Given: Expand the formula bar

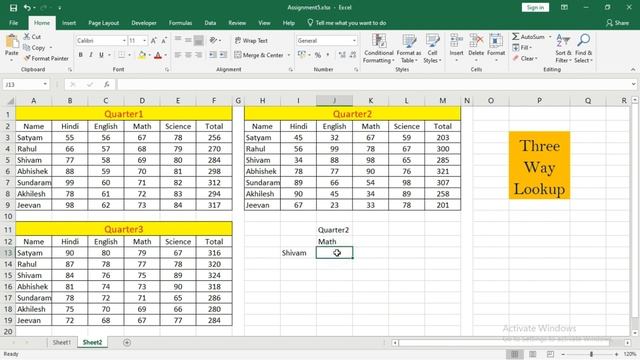Looking at the screenshot, I should (x=633, y=84).
